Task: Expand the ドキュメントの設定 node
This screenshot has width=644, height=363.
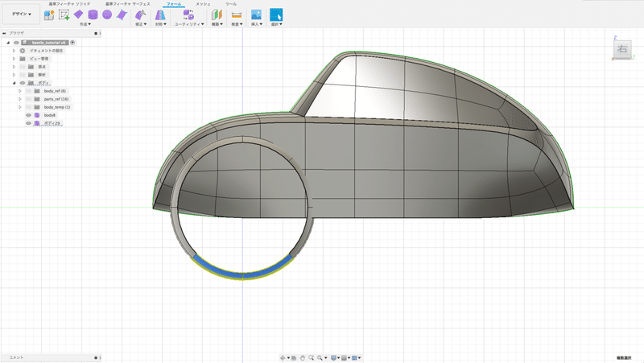Action: 14,51
